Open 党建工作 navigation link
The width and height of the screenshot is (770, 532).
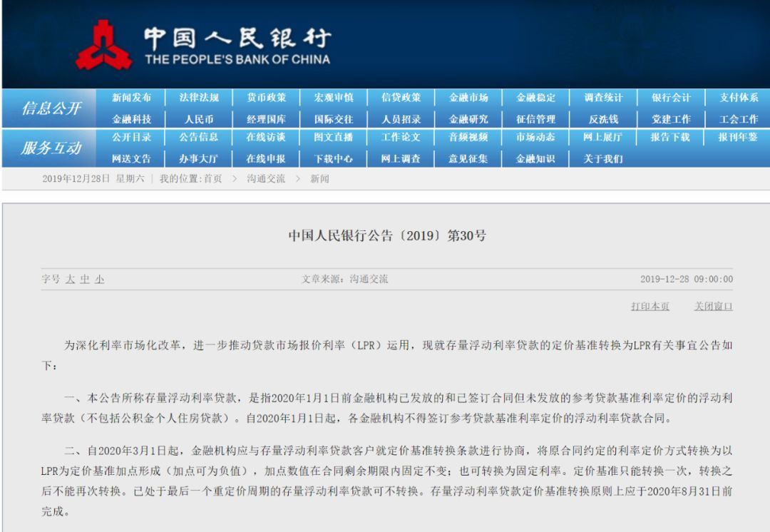tap(671, 119)
